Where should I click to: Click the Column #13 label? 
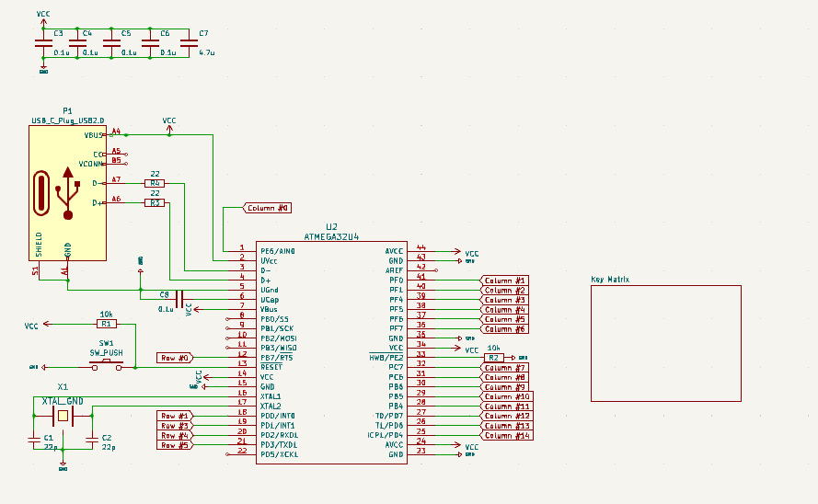tap(507, 425)
